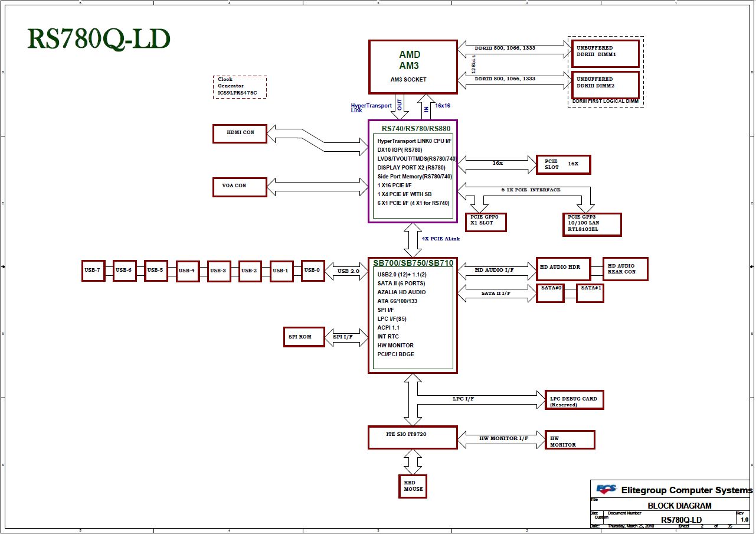The height and width of the screenshot is (534, 756).
Task: Click the "Side Port Memory(RS780/740)" line
Action: click(x=415, y=177)
